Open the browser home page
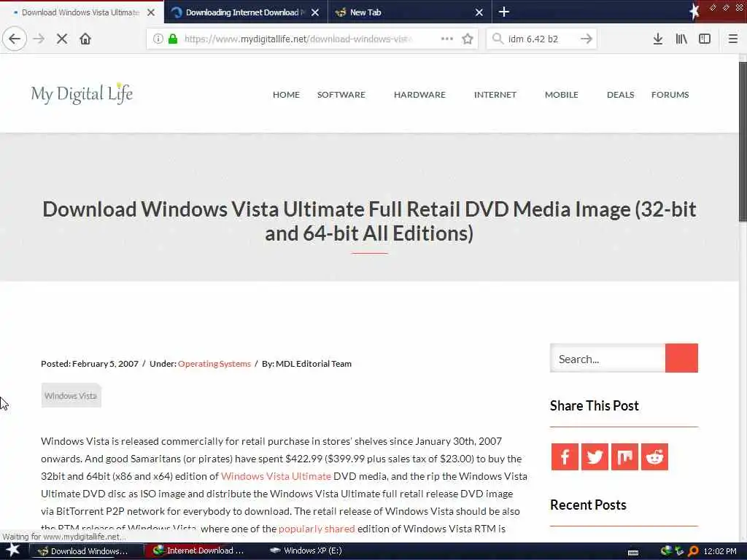Viewport: 747px width, 560px height. [x=85, y=39]
